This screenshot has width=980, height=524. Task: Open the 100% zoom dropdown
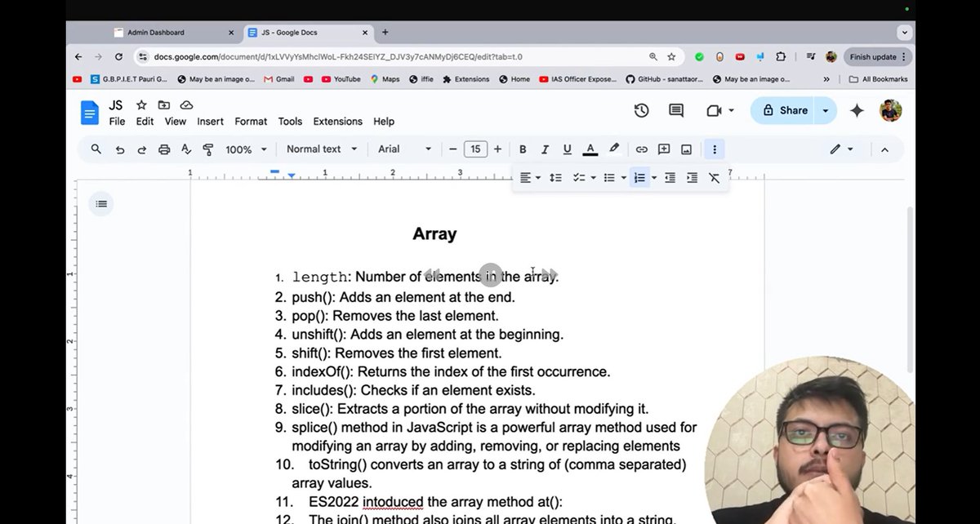[246, 149]
